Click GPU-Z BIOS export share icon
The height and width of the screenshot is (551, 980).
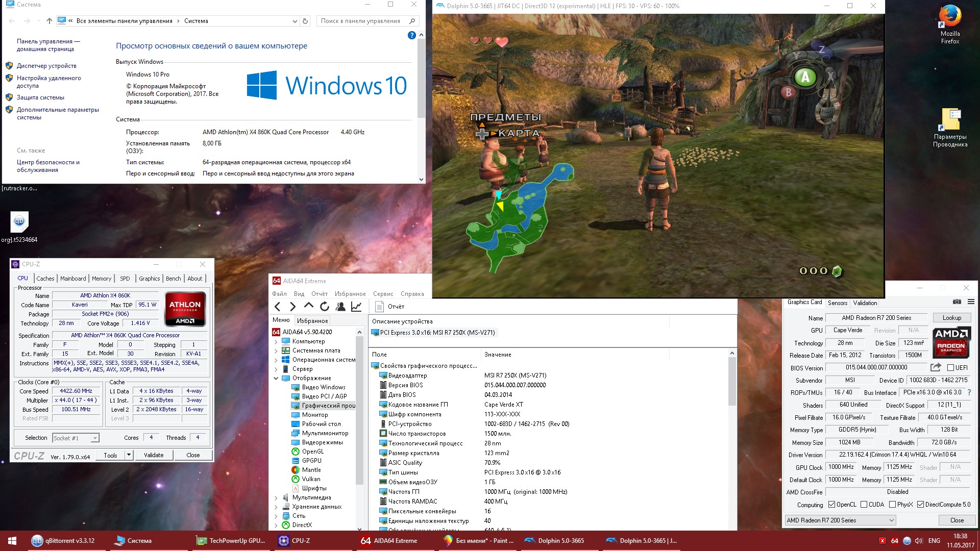coord(935,367)
